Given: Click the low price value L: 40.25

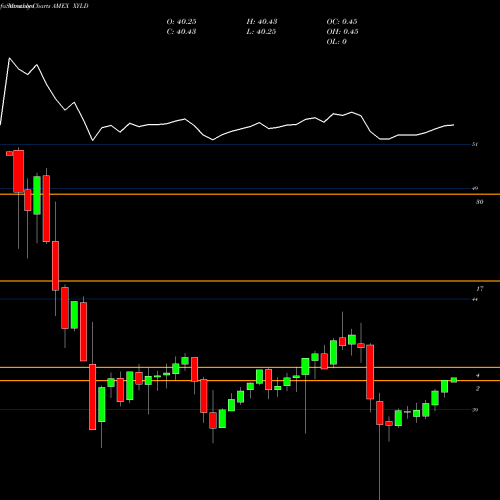Looking at the screenshot, I should [x=261, y=32].
